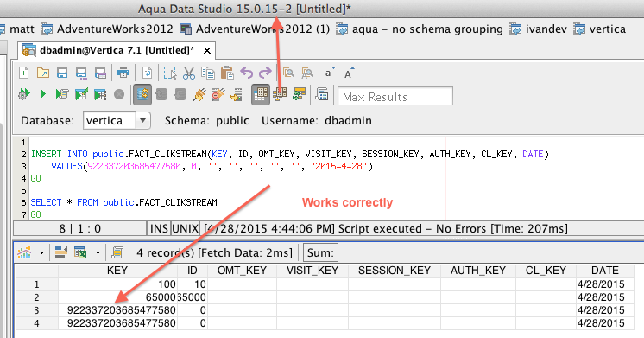Click the Save As icon
The image size is (644, 338).
coord(81,73)
